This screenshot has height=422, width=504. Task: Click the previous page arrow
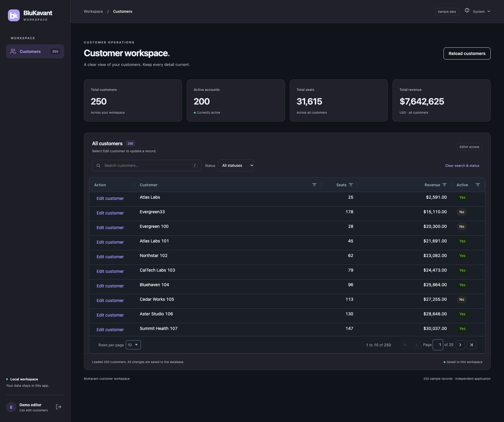tap(417, 345)
